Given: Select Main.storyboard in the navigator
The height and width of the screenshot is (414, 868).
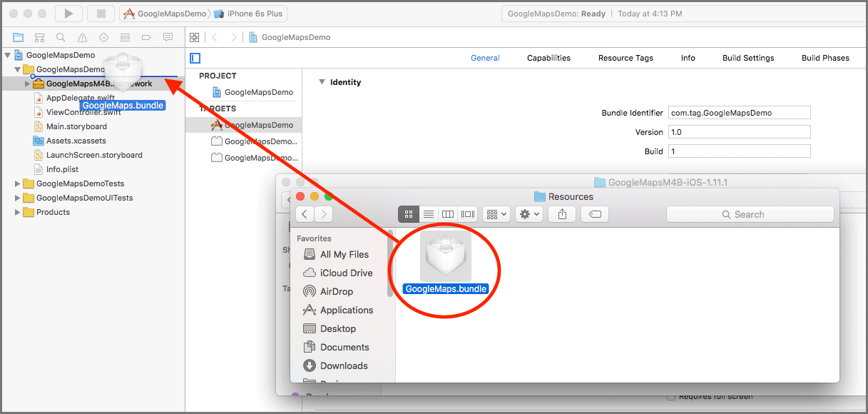Looking at the screenshot, I should click(x=76, y=126).
